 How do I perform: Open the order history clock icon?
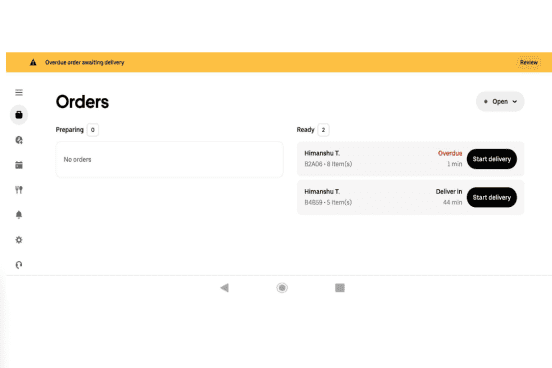[x=19, y=140]
